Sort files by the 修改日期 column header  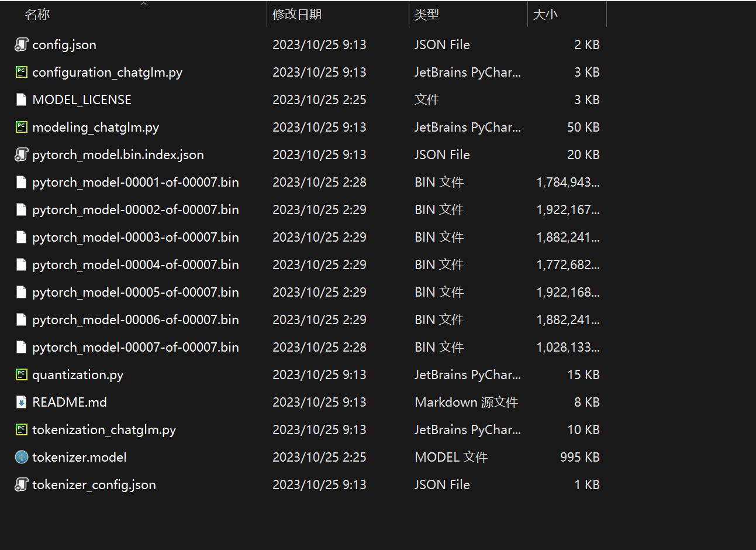click(297, 15)
